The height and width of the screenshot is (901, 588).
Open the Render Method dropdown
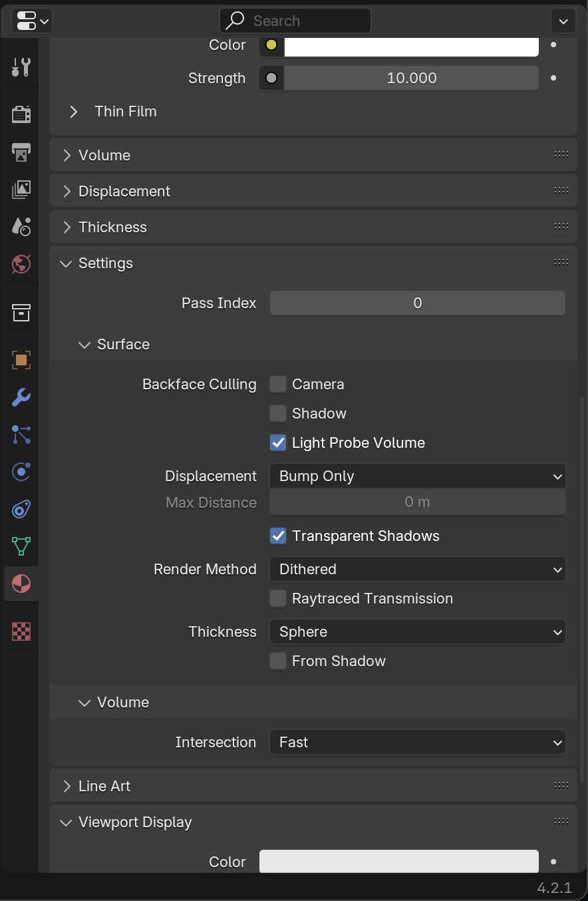(417, 570)
